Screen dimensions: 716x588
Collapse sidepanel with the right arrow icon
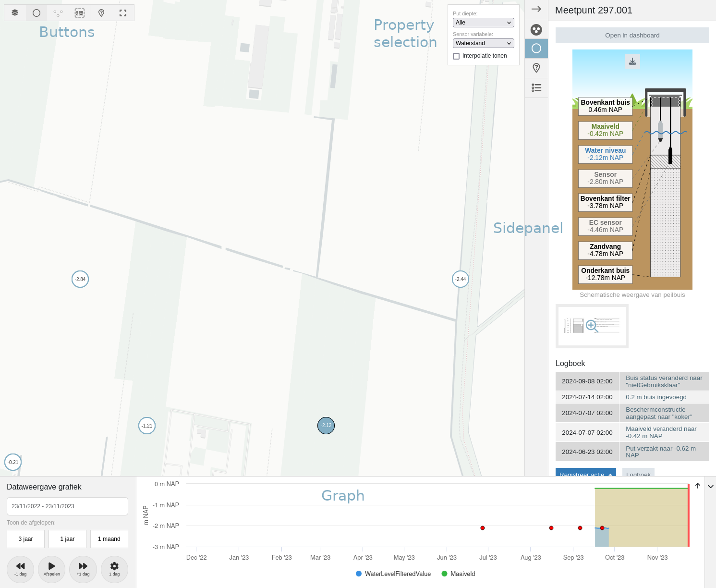coord(536,9)
